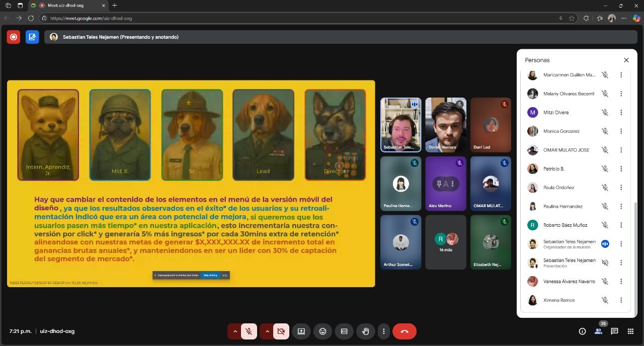This screenshot has width=644, height=346.
Task: Open the emoji reactions button
Action: coord(323,331)
